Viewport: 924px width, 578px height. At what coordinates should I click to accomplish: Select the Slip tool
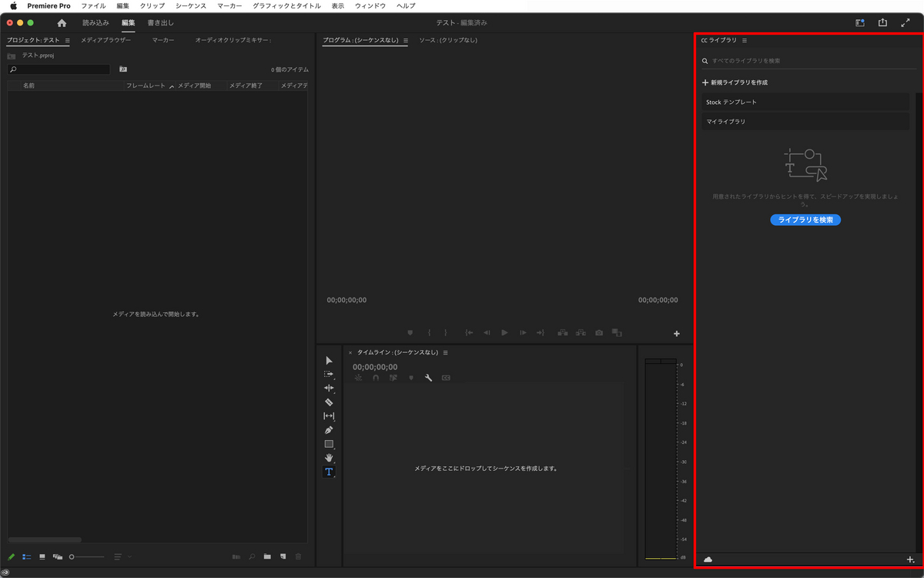[329, 416]
